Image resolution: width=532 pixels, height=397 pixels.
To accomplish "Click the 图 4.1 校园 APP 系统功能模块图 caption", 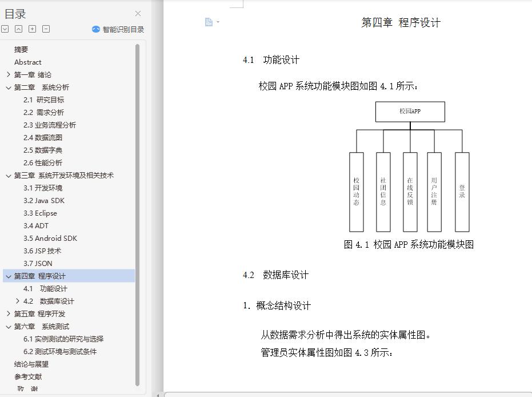I will click(409, 244).
